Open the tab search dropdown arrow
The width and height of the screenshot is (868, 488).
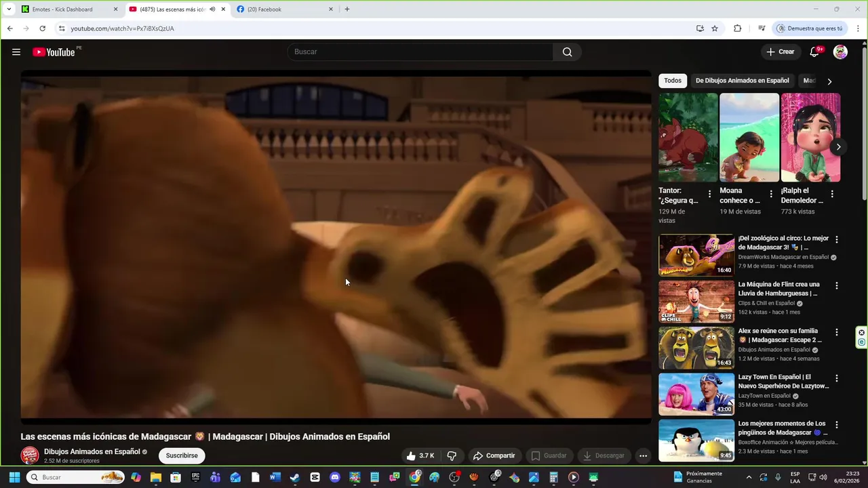(x=9, y=9)
